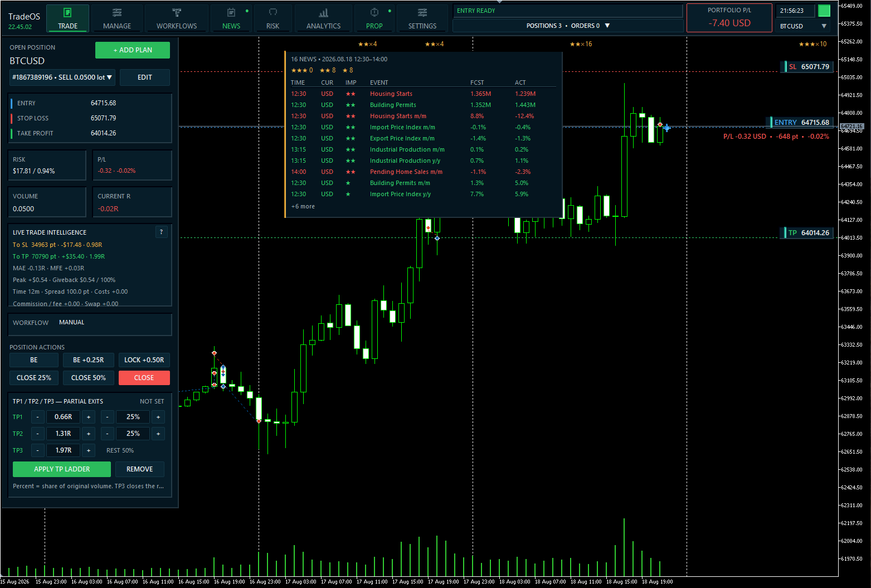Click the Live Trade Intelligence help icon
Image resolution: width=871 pixels, height=588 pixels.
pos(161,232)
